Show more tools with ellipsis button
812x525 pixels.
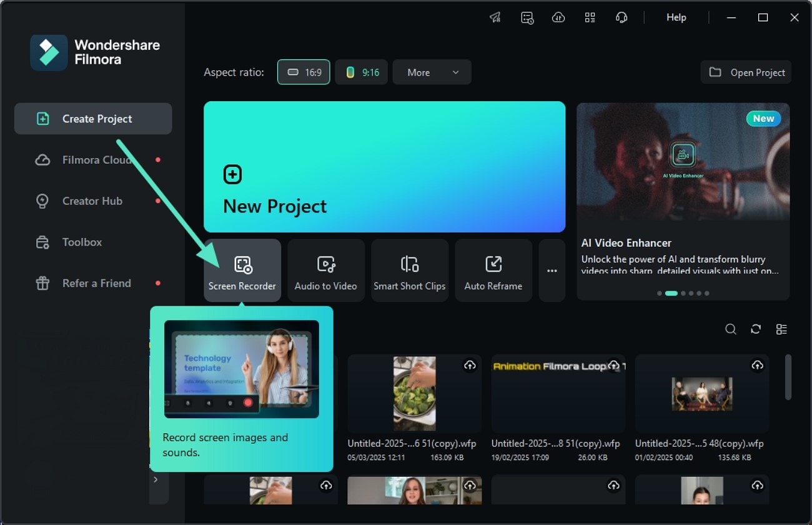(x=552, y=271)
